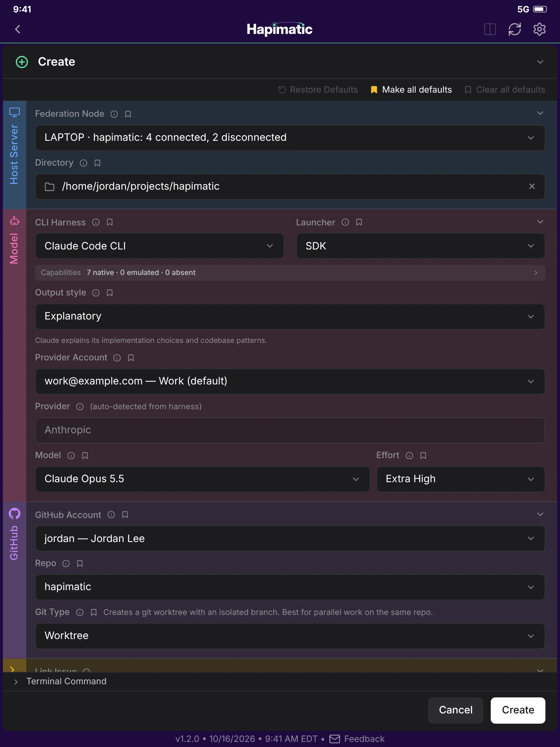Toggle Repo default bookmark
Viewport: 560px width, 747px height.
click(x=80, y=564)
